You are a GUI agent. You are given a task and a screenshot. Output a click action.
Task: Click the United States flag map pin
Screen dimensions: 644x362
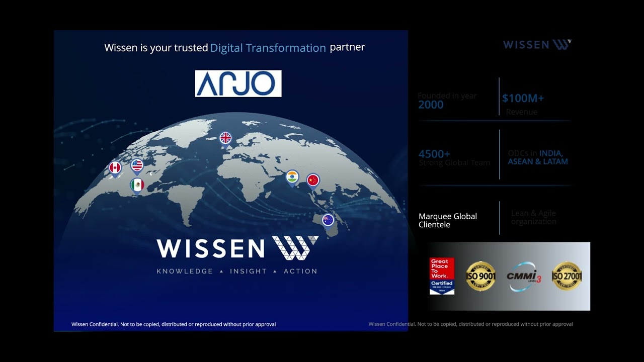[x=137, y=166]
